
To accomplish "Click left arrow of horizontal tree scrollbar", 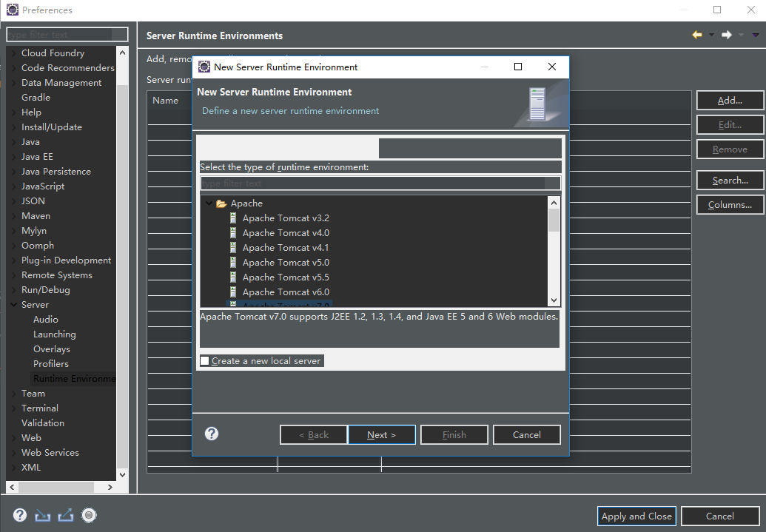I will coord(13,487).
